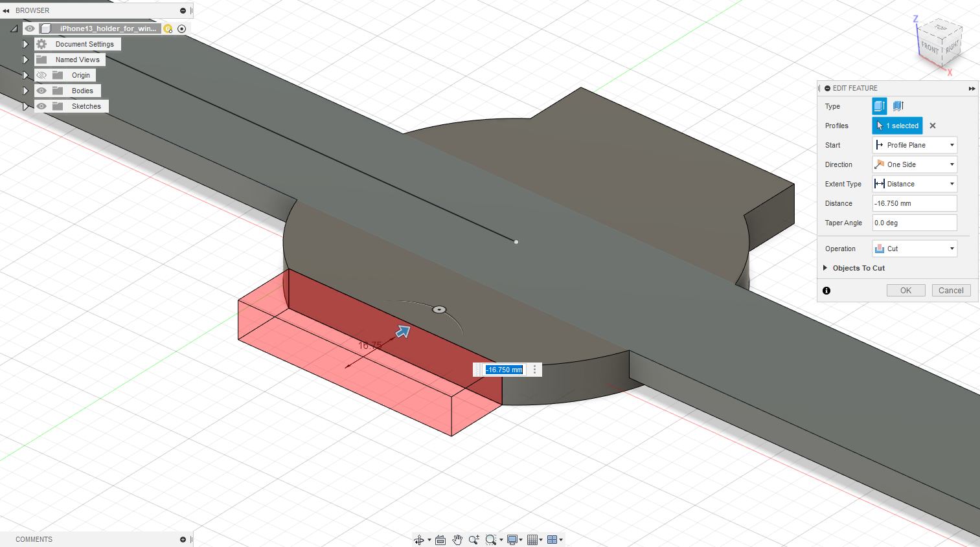Open the Display Settings dropdown arrow
The width and height of the screenshot is (980, 547).
tap(521, 540)
